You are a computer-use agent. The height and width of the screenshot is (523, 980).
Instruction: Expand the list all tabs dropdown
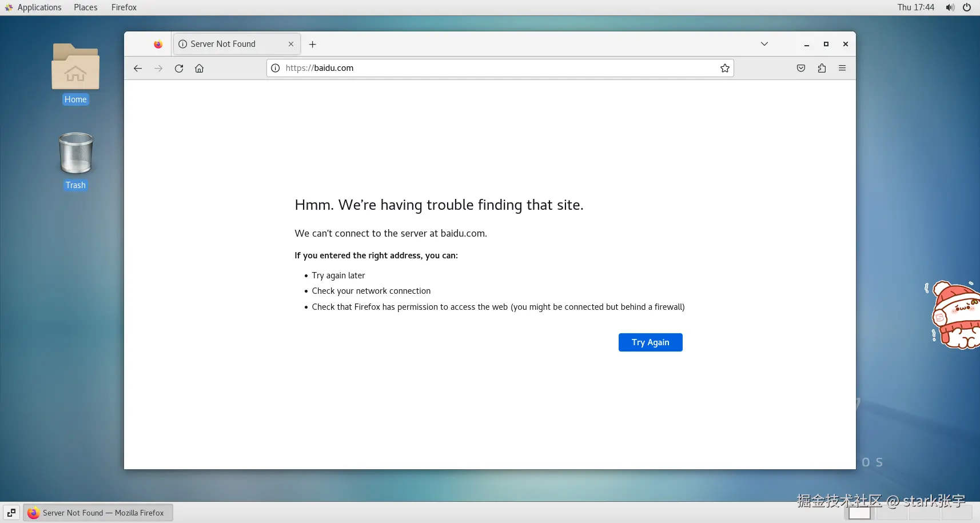(764, 44)
